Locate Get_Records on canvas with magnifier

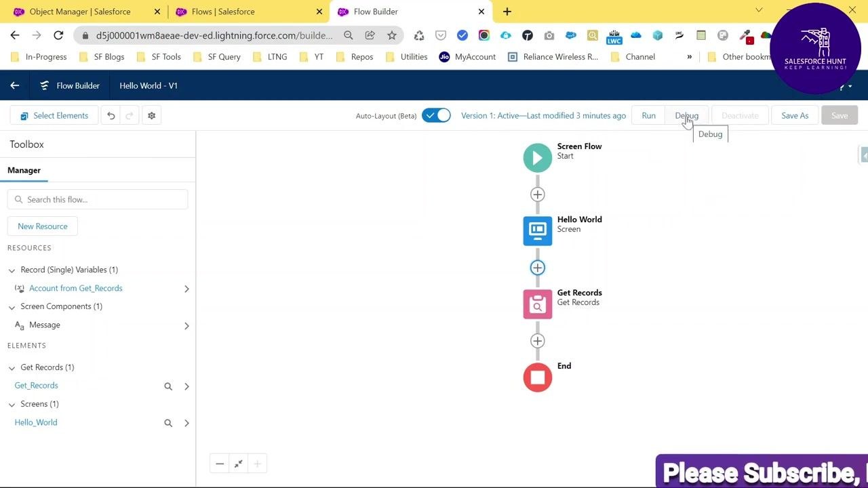pyautogui.click(x=168, y=386)
